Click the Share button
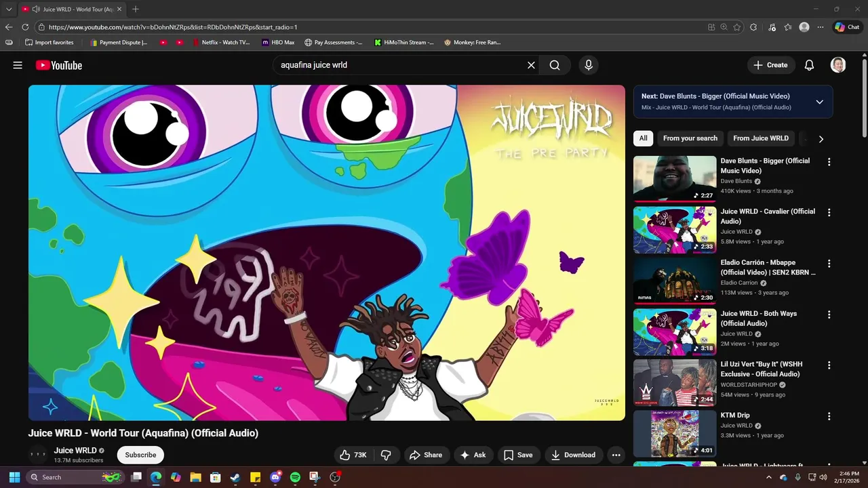Image resolution: width=868 pixels, height=488 pixels. (426, 455)
